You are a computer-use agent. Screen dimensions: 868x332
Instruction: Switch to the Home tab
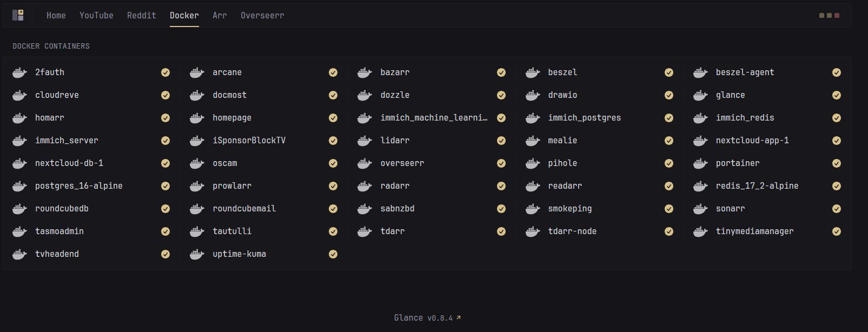56,15
